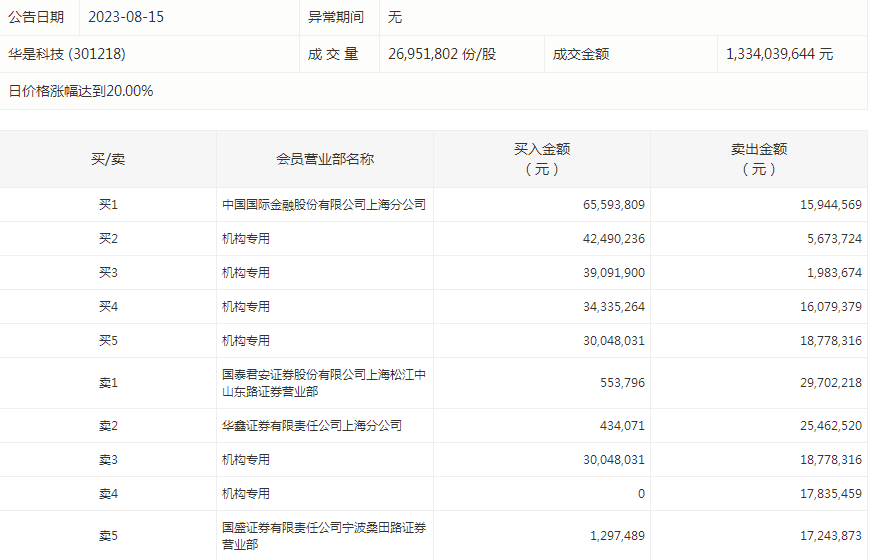Select 30,048,031 in the 买5 row
Screen dimensions: 872x560
tap(614, 340)
